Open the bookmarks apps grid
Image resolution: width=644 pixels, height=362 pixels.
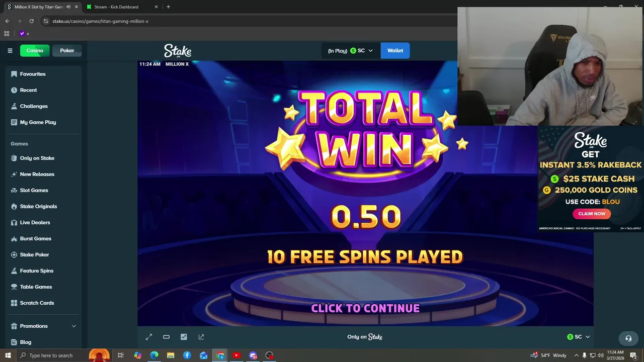pos(7,34)
